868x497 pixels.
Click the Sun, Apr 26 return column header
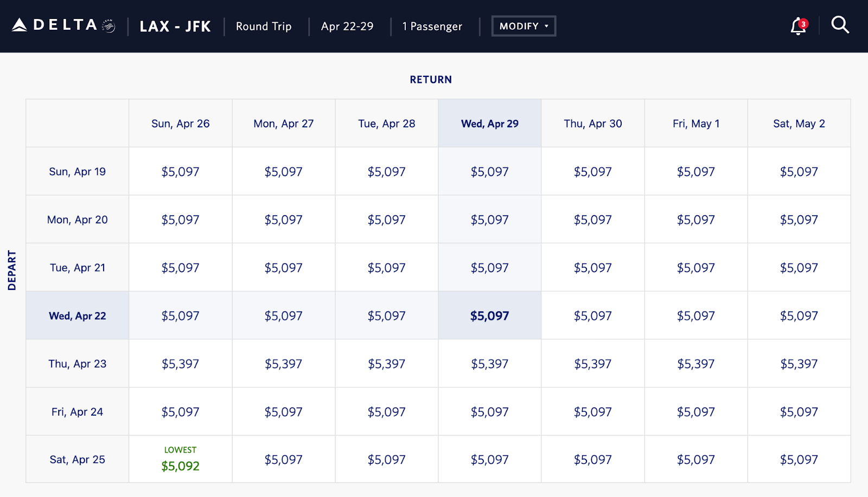[x=180, y=124]
